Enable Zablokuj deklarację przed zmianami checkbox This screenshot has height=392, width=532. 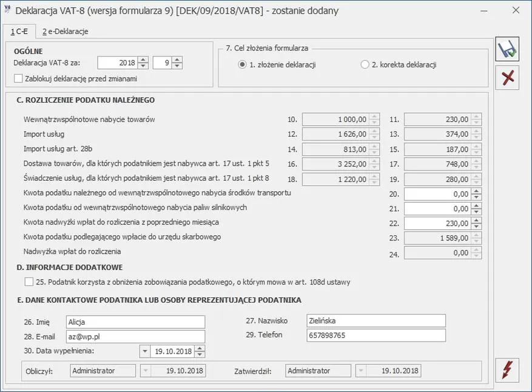(18, 78)
